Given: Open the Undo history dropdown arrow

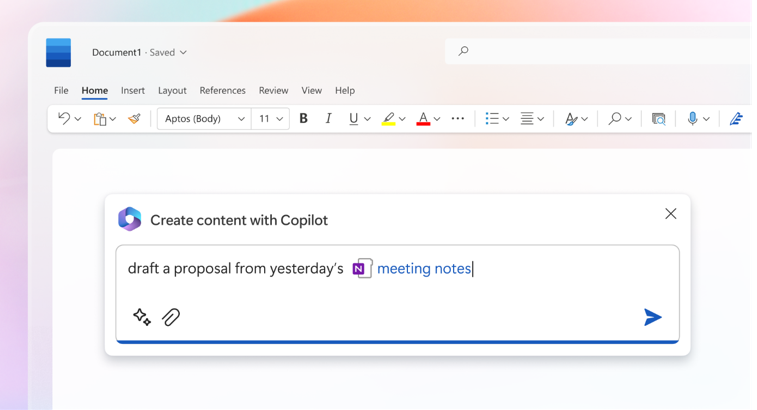Looking at the screenshot, I should (x=78, y=119).
